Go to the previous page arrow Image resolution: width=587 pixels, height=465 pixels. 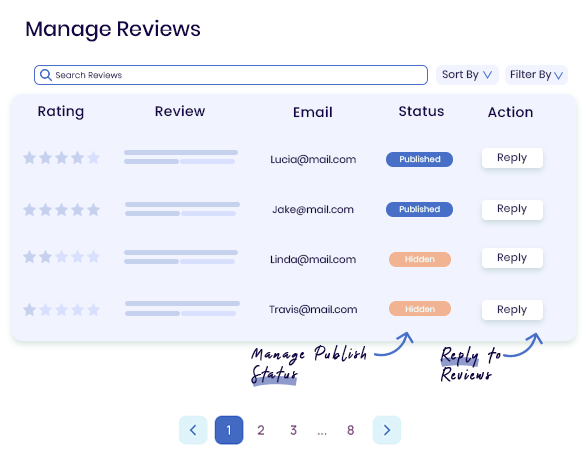tap(193, 430)
